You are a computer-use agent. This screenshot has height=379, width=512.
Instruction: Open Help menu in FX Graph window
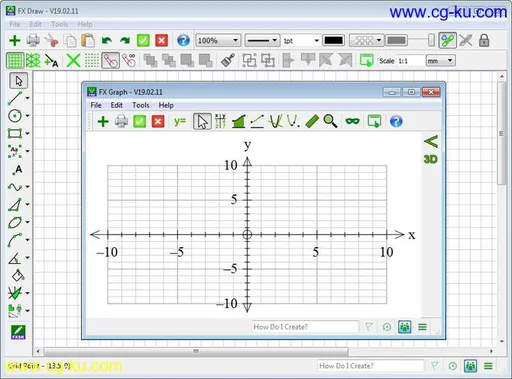point(166,105)
